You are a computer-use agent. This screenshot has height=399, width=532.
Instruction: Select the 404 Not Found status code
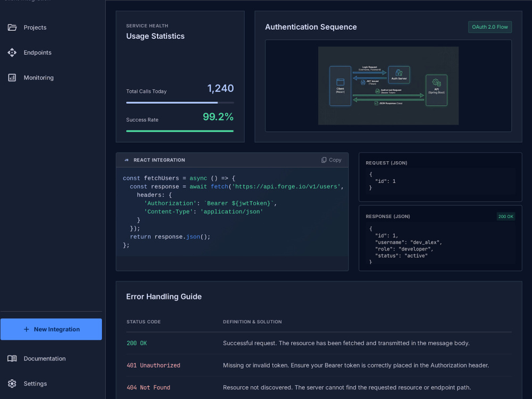(148, 387)
